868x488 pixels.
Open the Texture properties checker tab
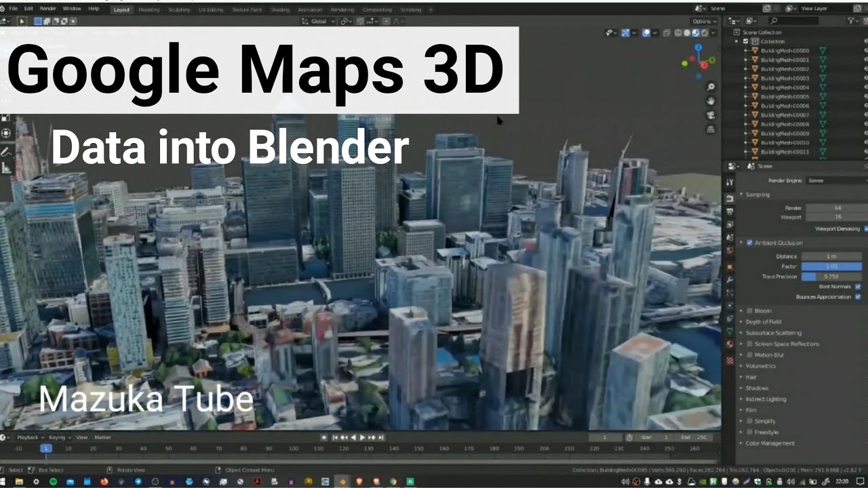pyautogui.click(x=730, y=361)
